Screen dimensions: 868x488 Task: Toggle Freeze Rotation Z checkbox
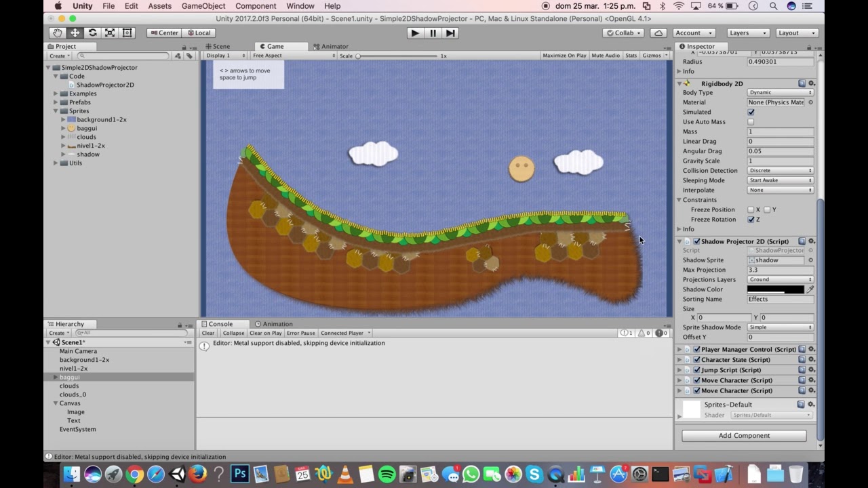(751, 220)
